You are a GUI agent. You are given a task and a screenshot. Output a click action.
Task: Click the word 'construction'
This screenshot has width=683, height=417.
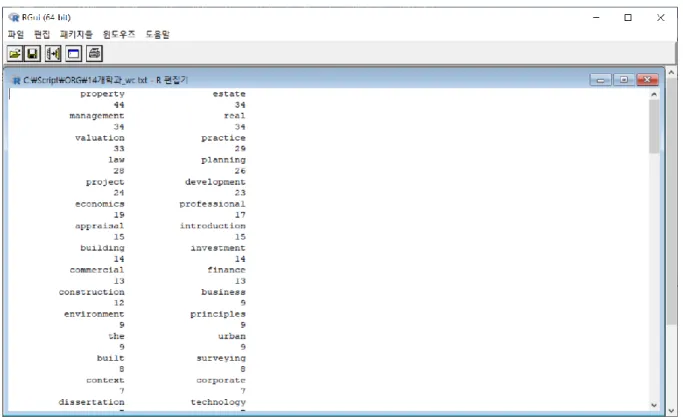pos(92,292)
